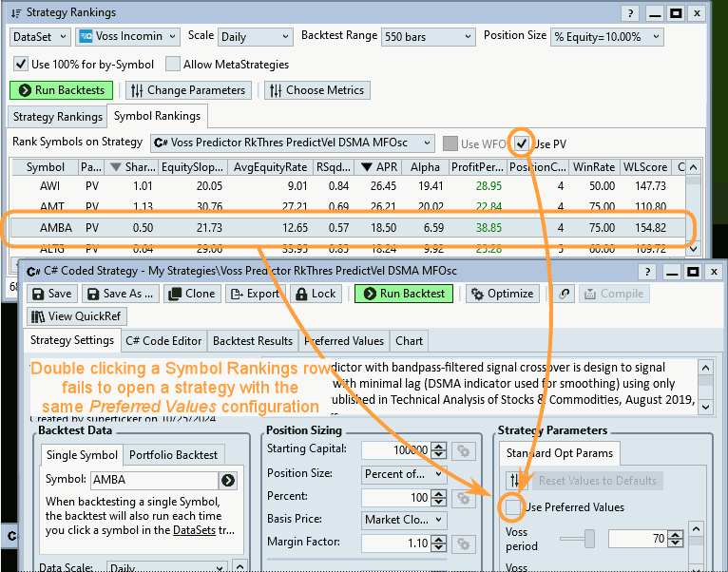Export the strategy
This screenshot has width=728, height=572.
[x=254, y=294]
